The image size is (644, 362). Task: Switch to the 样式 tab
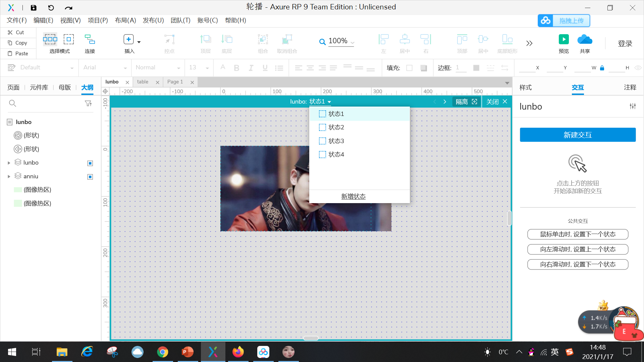point(525,87)
